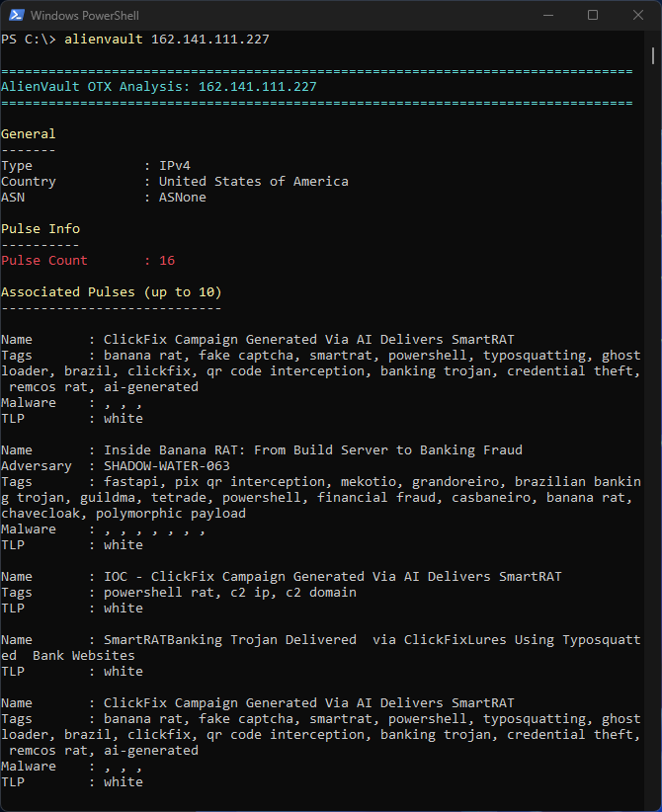
Task: Click the 'AlienVault OTX Analysis: 162.141.111.227' header
Action: 158,87
